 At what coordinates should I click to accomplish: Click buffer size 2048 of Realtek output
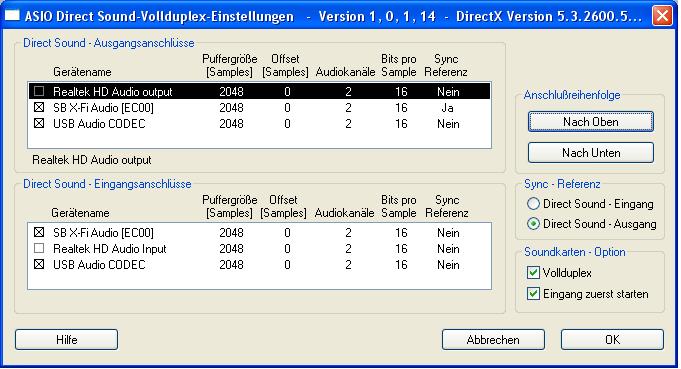coord(231,92)
